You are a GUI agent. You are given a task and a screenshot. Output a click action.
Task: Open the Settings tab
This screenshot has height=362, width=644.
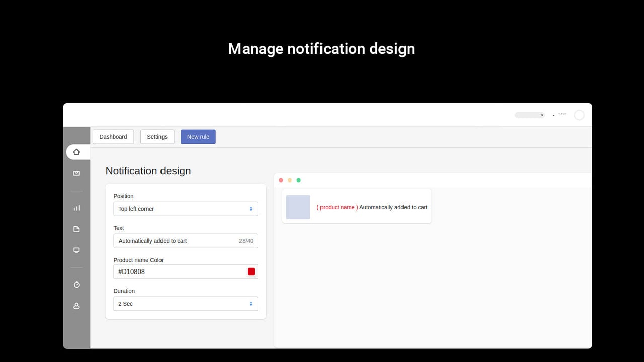tap(157, 137)
